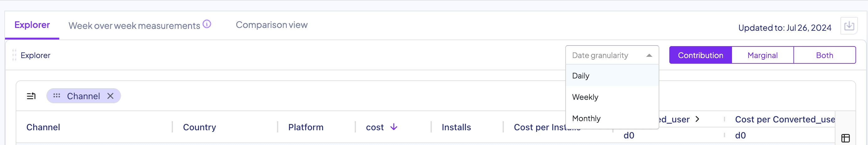Switch to Comparison view tab
Viewport: 868px width, 145px height.
tap(271, 25)
